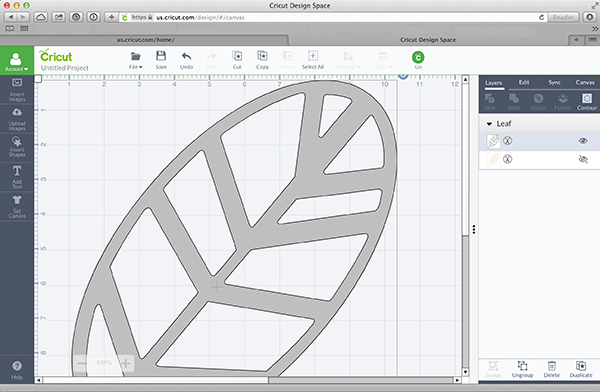The image size is (600, 392).
Task: Switch to the Layers tab
Action: tap(493, 83)
